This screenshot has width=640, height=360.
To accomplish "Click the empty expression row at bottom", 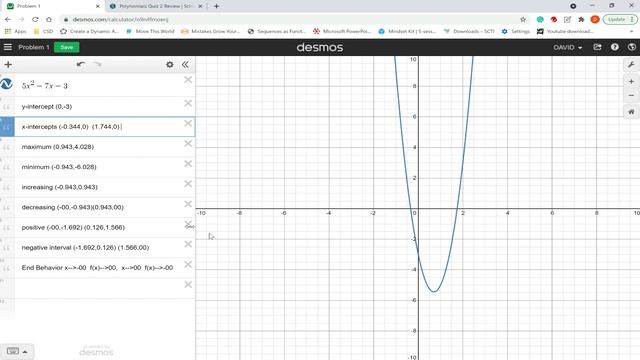I will point(98,288).
